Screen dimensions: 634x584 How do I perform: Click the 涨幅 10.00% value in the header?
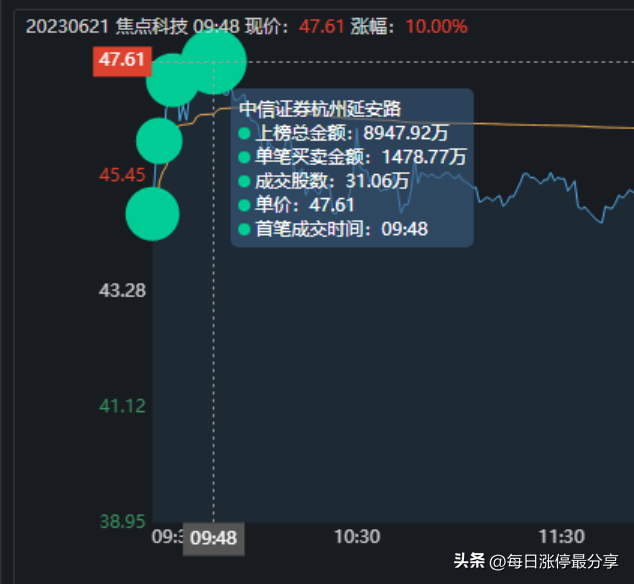click(x=436, y=27)
